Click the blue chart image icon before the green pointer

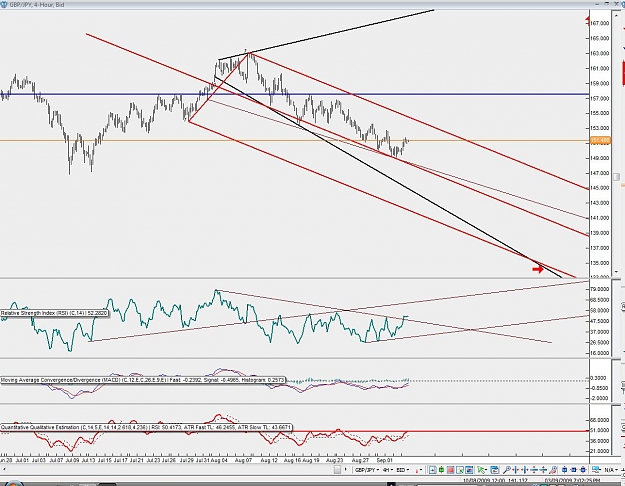pyautogui.click(x=469, y=470)
